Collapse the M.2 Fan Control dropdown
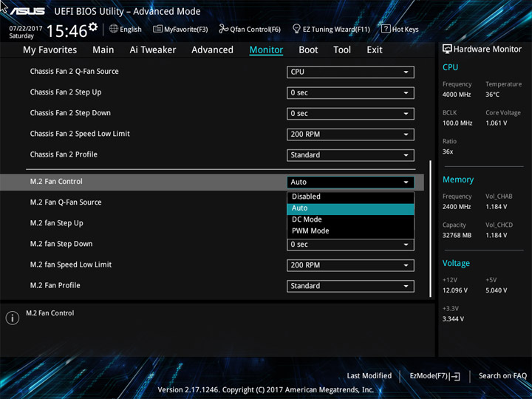The image size is (532, 399). point(350,183)
